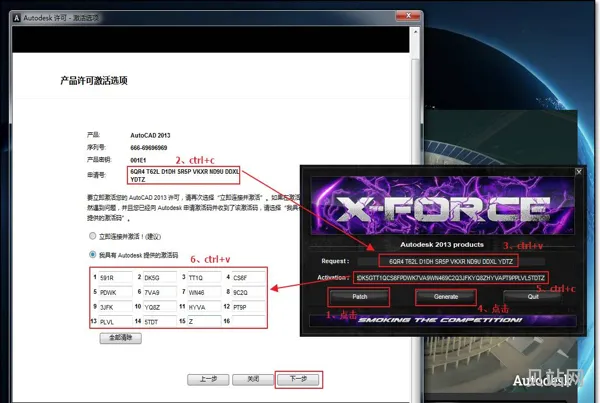Click the Request field in X-Force keygen
The image size is (600, 403).
pos(451,261)
